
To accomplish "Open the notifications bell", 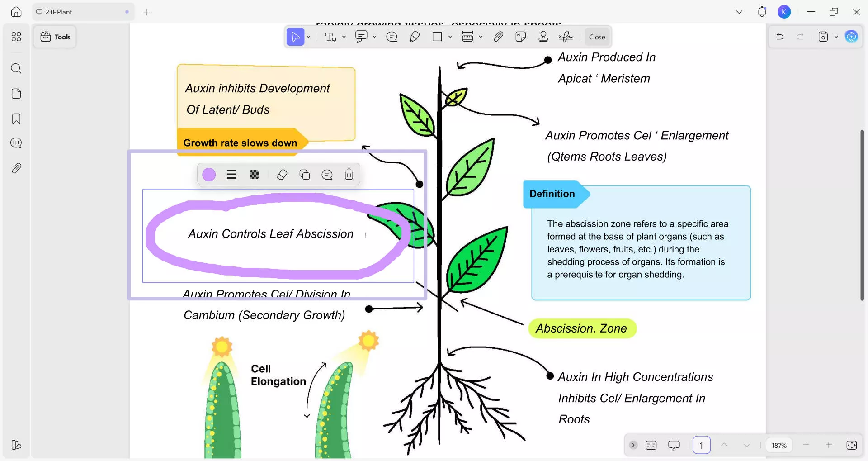I will click(x=762, y=12).
